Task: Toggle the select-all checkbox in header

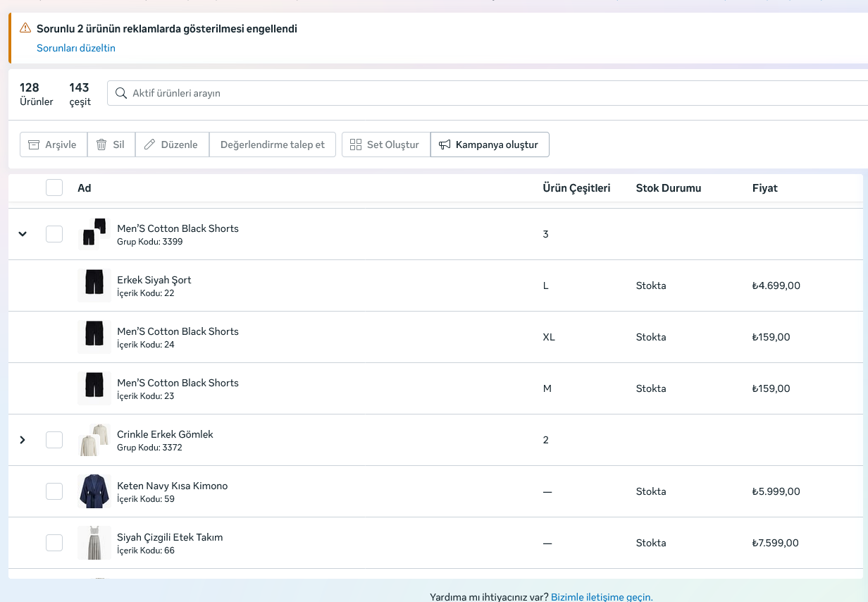Action: coord(54,188)
